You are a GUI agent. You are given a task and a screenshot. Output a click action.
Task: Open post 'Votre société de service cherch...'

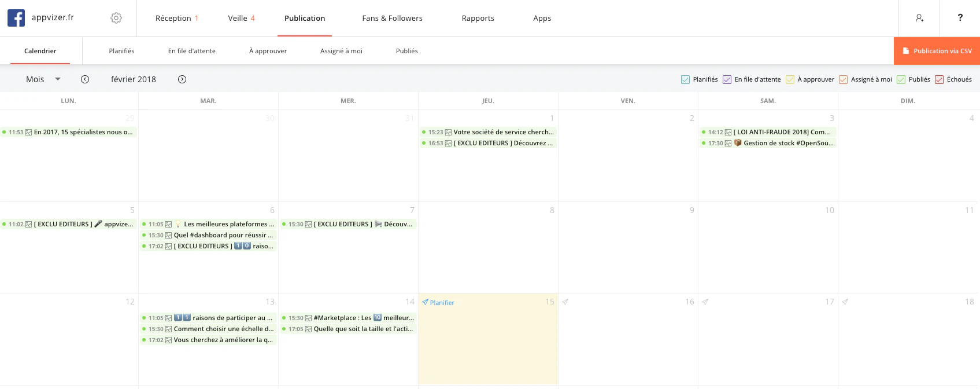click(x=489, y=133)
